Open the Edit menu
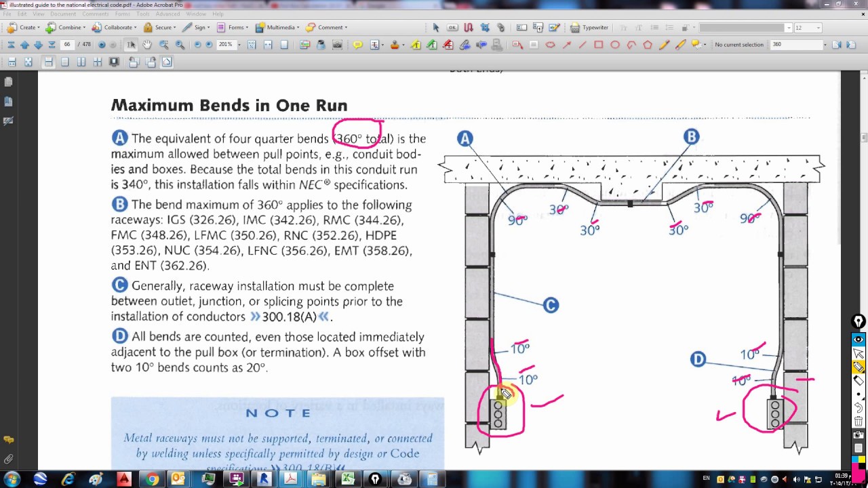The image size is (868, 488). [20, 14]
